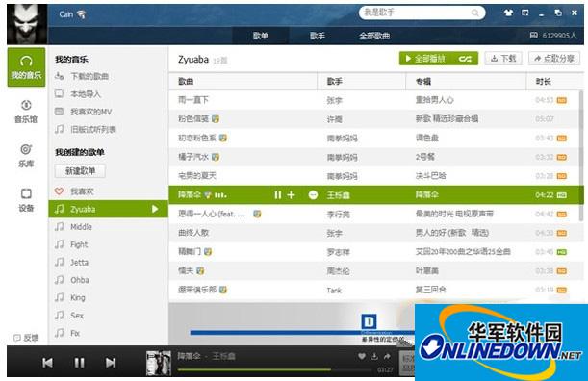Image resolution: width=588 pixels, height=381 pixels.
Task: Open the skin (shirt) icon in title bar
Action: click(508, 13)
